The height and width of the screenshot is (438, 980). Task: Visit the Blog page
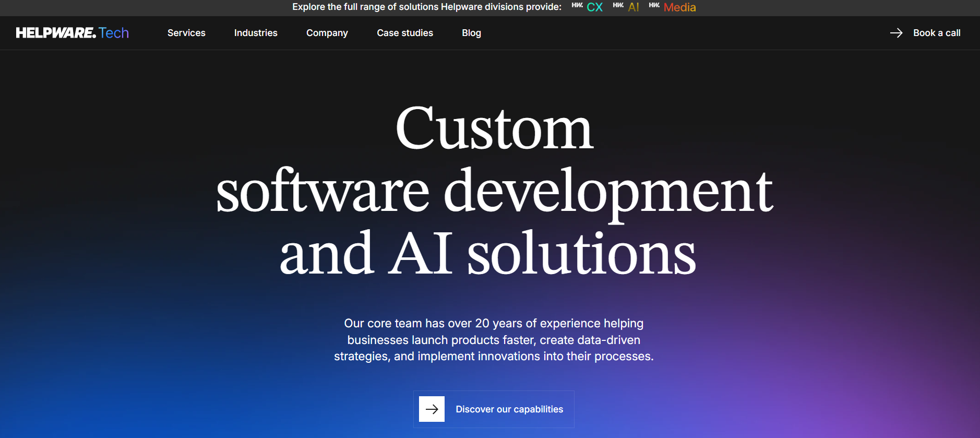pos(471,33)
